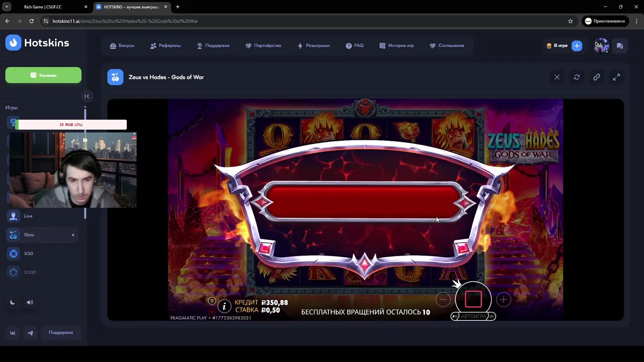The height and width of the screenshot is (362, 644).
Task: Go back in browser history
Action: pos(7,21)
